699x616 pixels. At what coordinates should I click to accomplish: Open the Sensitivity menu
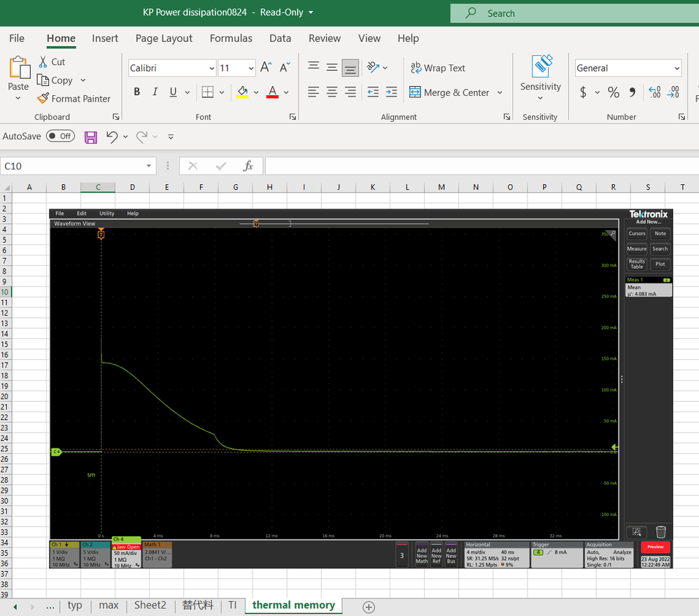pos(540,78)
